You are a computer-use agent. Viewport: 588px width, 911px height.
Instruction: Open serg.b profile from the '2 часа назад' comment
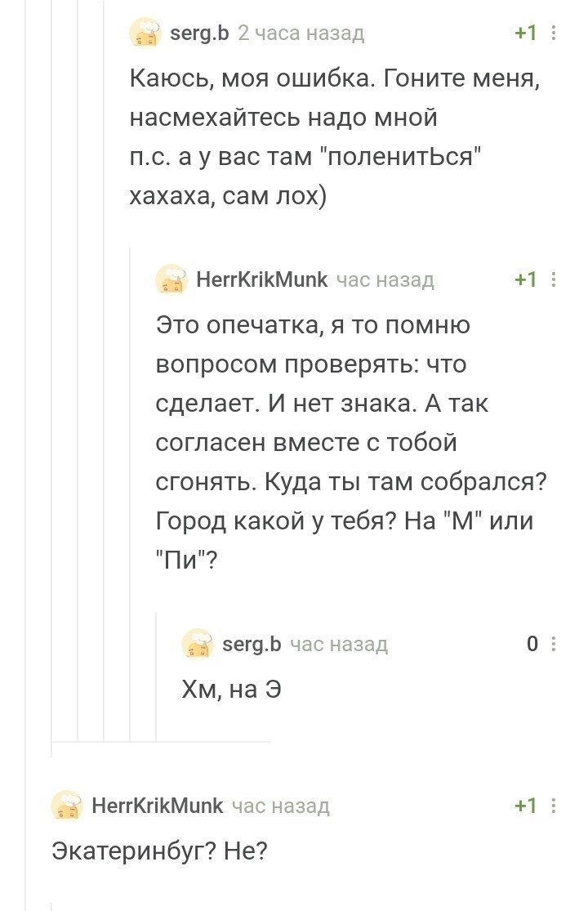tap(199, 33)
